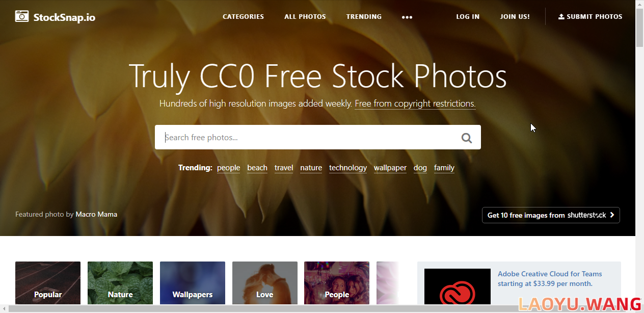Click Log In
The image size is (644, 313).
(x=468, y=16)
